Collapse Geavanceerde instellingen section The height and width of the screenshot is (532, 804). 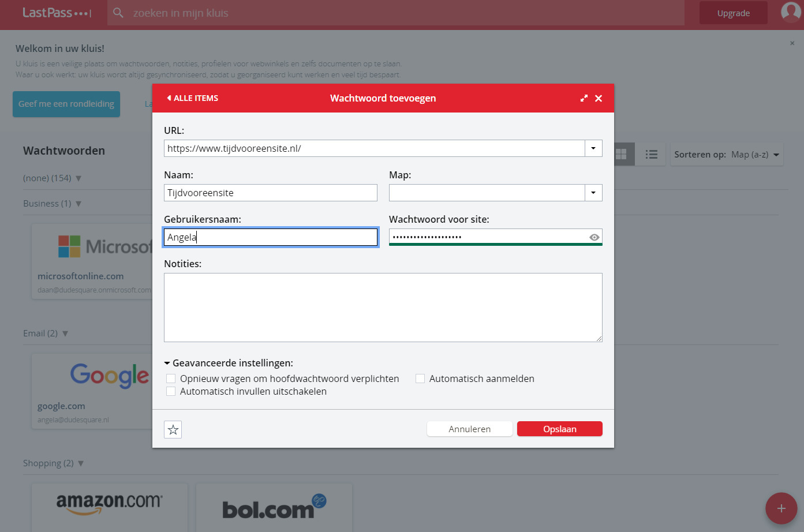pos(229,363)
